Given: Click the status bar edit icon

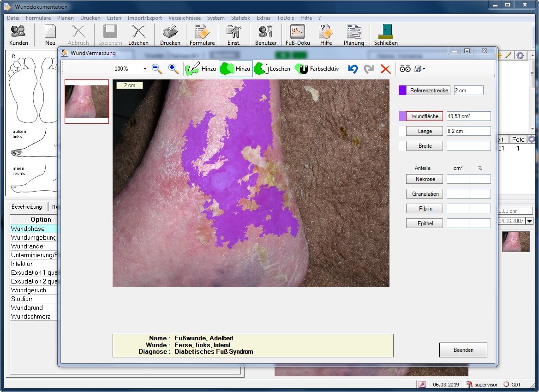Looking at the screenshot, I should [422, 385].
